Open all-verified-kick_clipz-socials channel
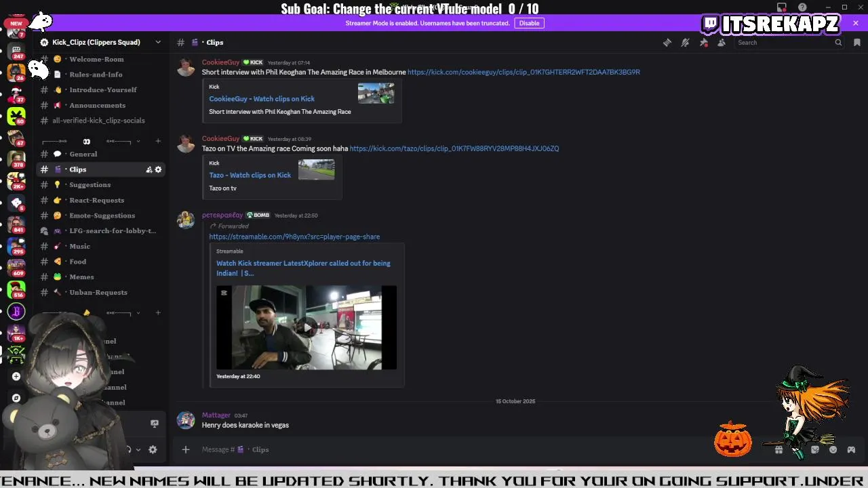Image resolution: width=868 pixels, height=488 pixels. coord(100,121)
